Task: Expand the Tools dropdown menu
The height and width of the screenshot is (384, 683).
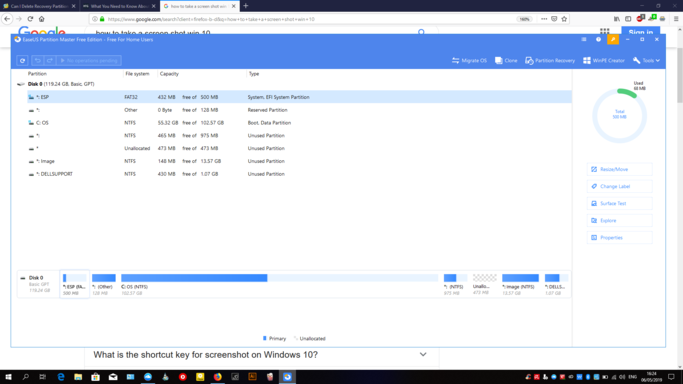Action: tap(646, 61)
